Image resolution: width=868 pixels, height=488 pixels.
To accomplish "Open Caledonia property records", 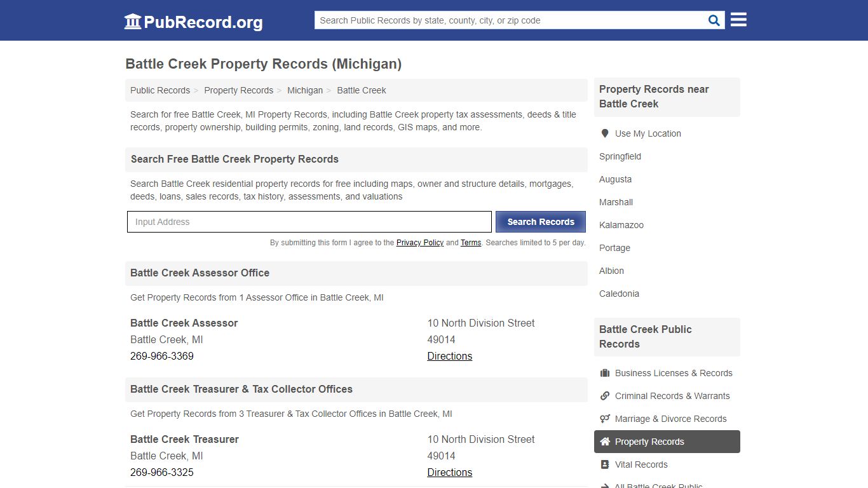I will (x=619, y=294).
